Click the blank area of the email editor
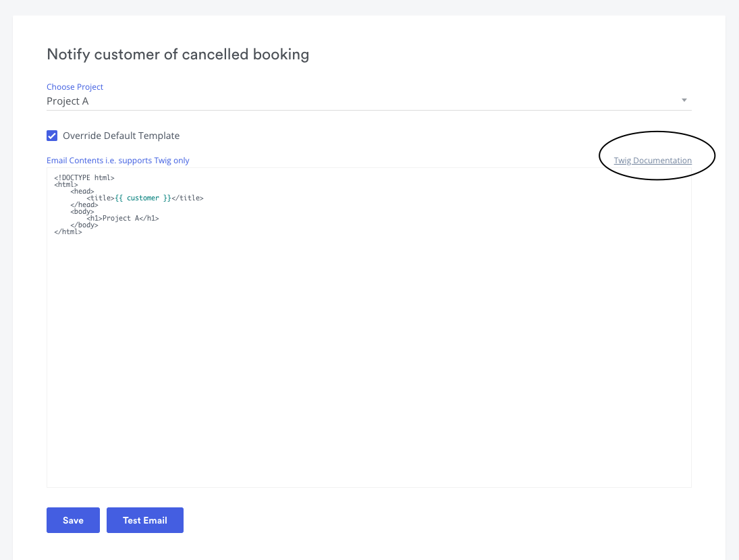 coord(369,358)
